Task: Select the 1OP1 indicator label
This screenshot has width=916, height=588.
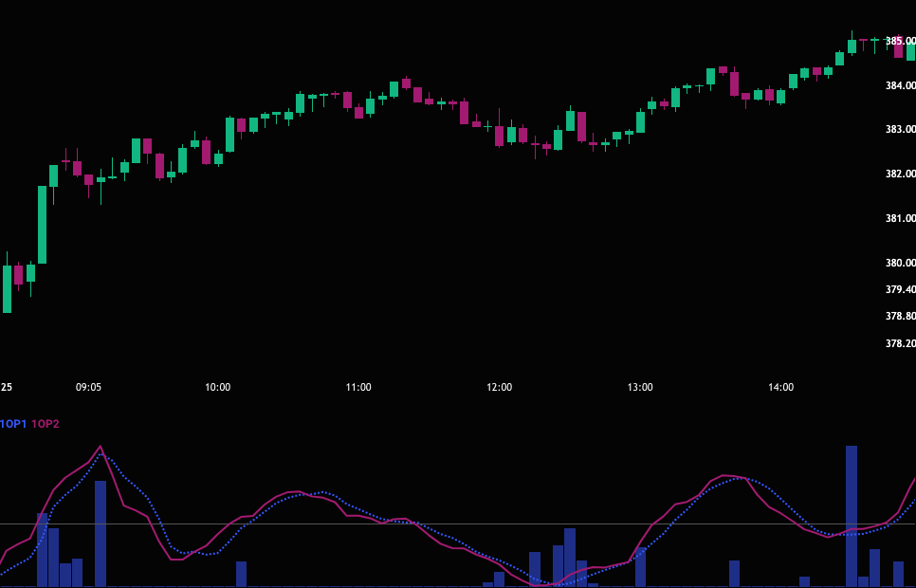Action: click(13, 424)
